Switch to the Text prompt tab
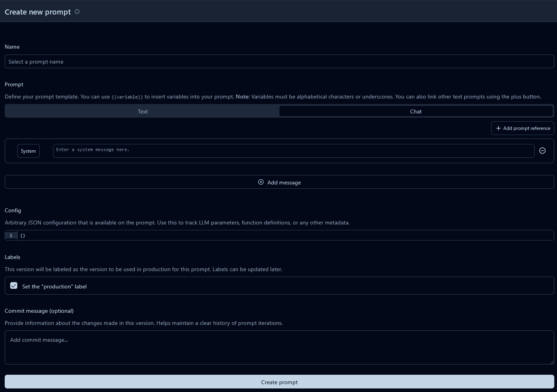Image resolution: width=557 pixels, height=392 pixels. point(142,111)
